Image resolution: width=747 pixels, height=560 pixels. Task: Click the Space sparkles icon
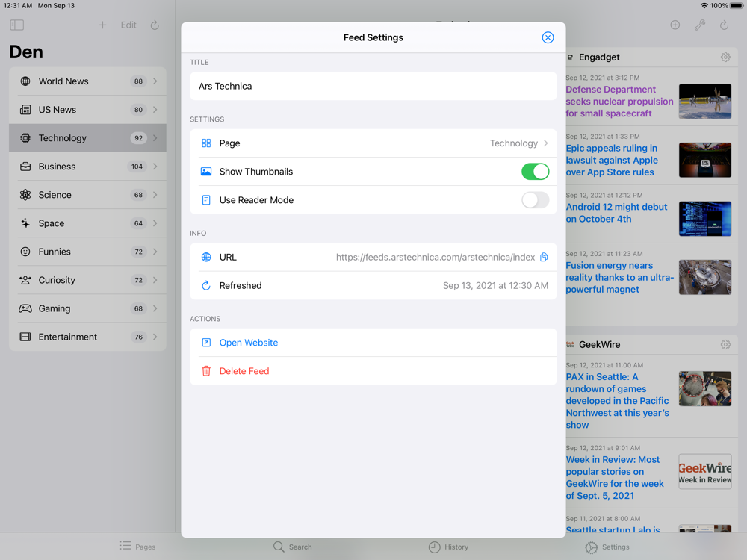coord(25,223)
